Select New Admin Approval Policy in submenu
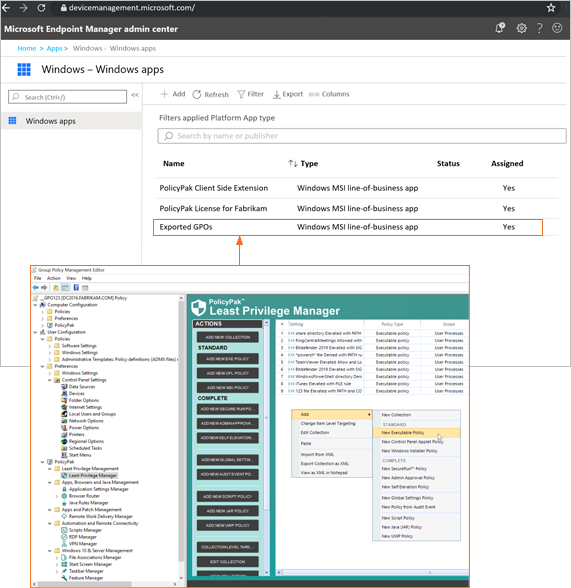The height and width of the screenshot is (588, 571). [x=408, y=478]
